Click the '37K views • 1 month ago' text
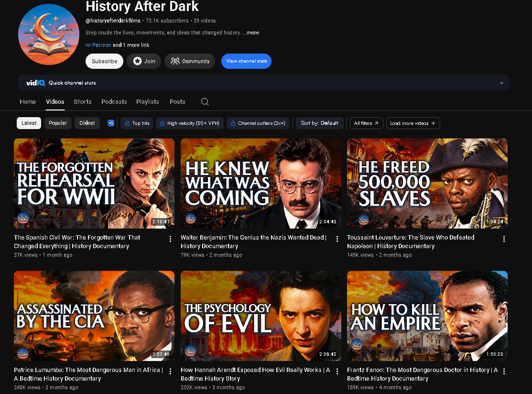The width and height of the screenshot is (532, 394). [x=43, y=255]
